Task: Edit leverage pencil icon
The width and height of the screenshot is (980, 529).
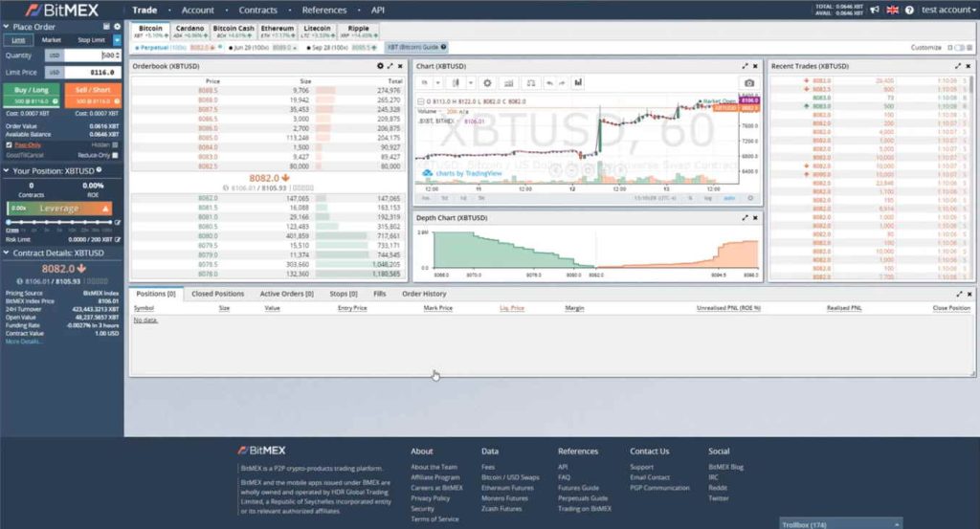Action: [x=118, y=222]
